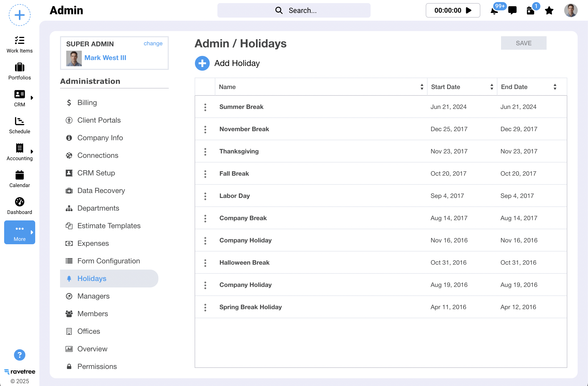Expand the Accounting submenu arrow
The width and height of the screenshot is (588, 386).
[x=32, y=152]
